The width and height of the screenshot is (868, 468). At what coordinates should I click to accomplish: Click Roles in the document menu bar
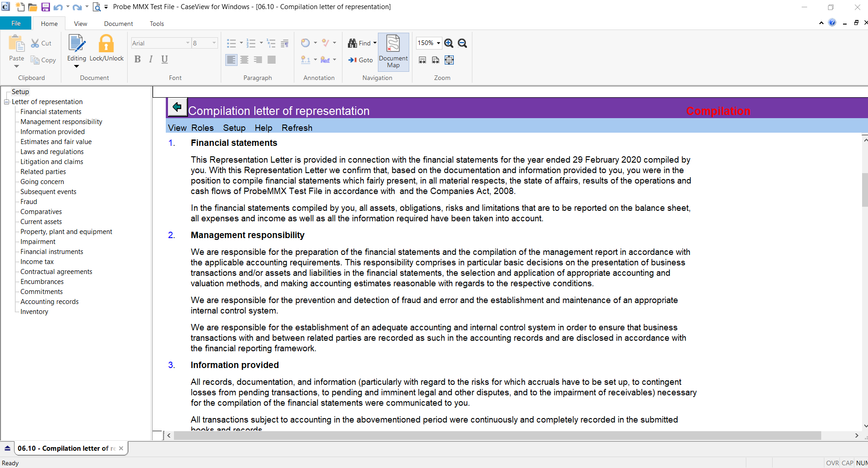click(202, 128)
